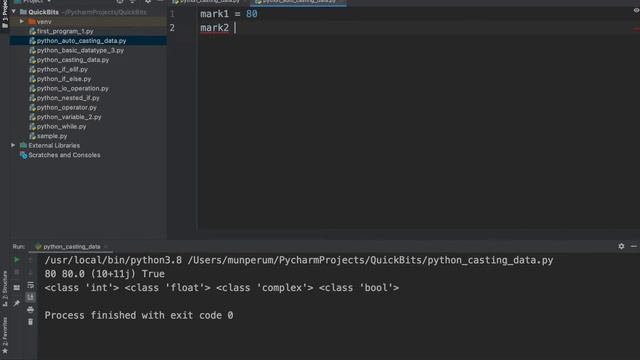
Task: Collapse the QuickBits project root arrow
Action: pos(14,12)
